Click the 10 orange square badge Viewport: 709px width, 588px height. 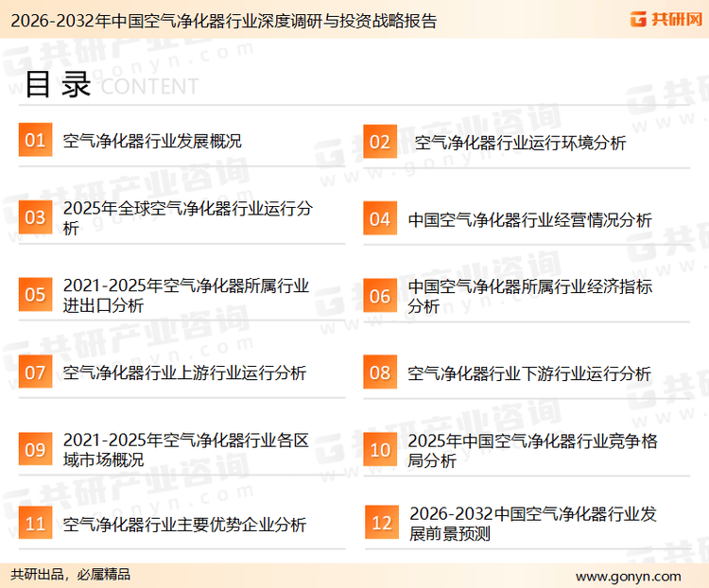coord(379,450)
